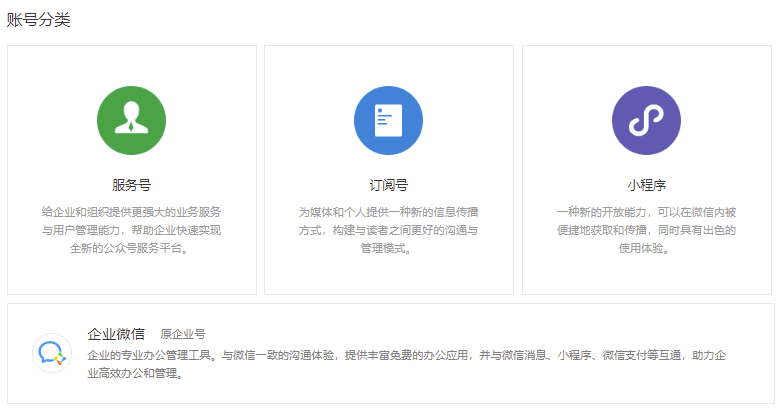This screenshot has height=418, width=782.
Task: Select the 订阅号 title text
Action: pyautogui.click(x=389, y=185)
